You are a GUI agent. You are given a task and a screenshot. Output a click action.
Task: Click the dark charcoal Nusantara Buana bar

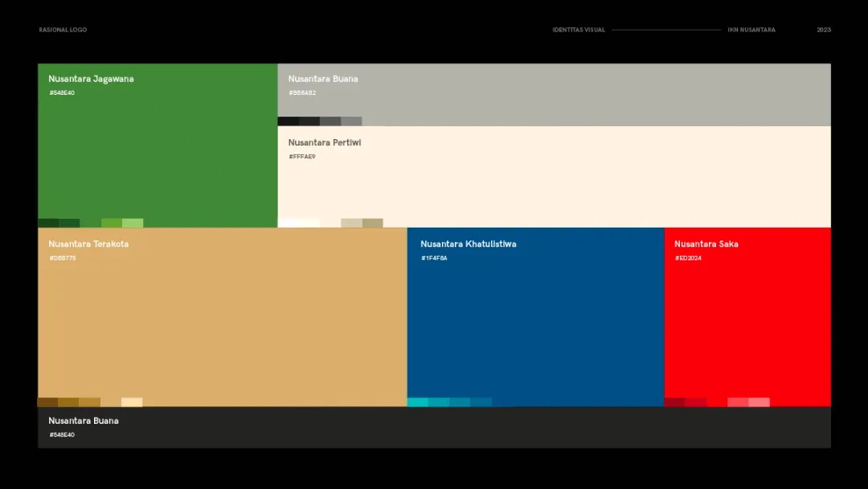[x=434, y=427]
